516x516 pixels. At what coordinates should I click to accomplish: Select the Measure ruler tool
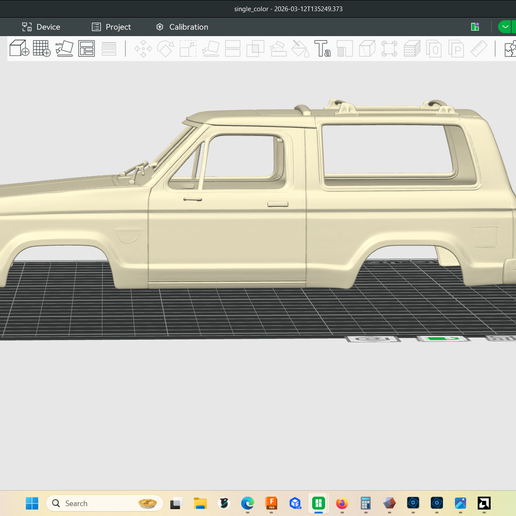[479, 49]
